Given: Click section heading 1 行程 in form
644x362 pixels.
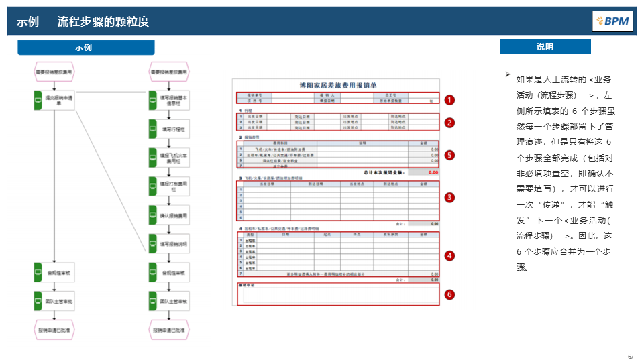Looking at the screenshot, I should coord(246,111).
